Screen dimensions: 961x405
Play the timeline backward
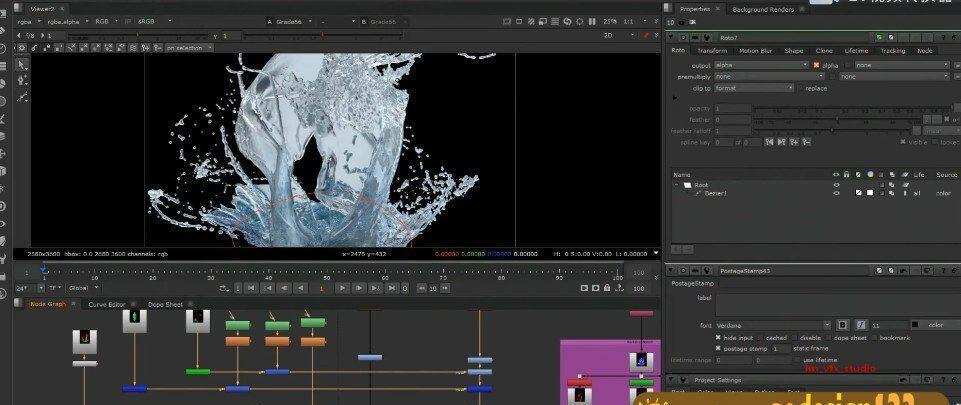click(x=300, y=287)
